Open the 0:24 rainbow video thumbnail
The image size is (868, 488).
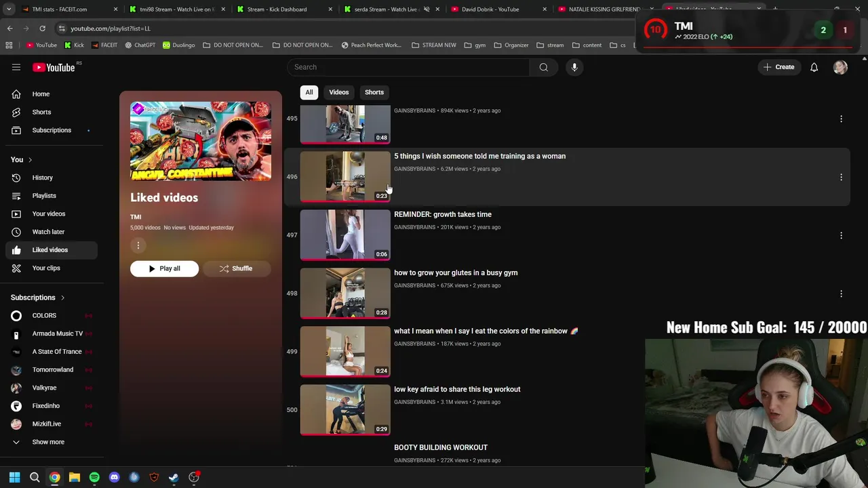click(345, 352)
